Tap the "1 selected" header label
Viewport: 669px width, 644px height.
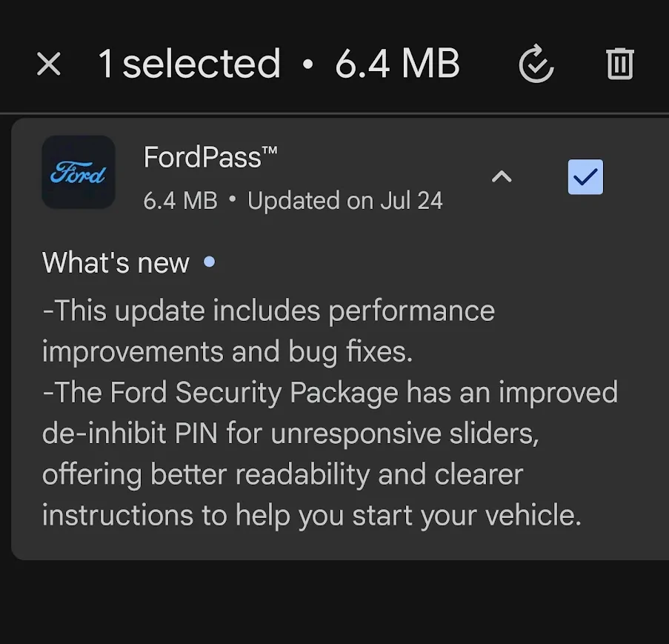click(190, 64)
